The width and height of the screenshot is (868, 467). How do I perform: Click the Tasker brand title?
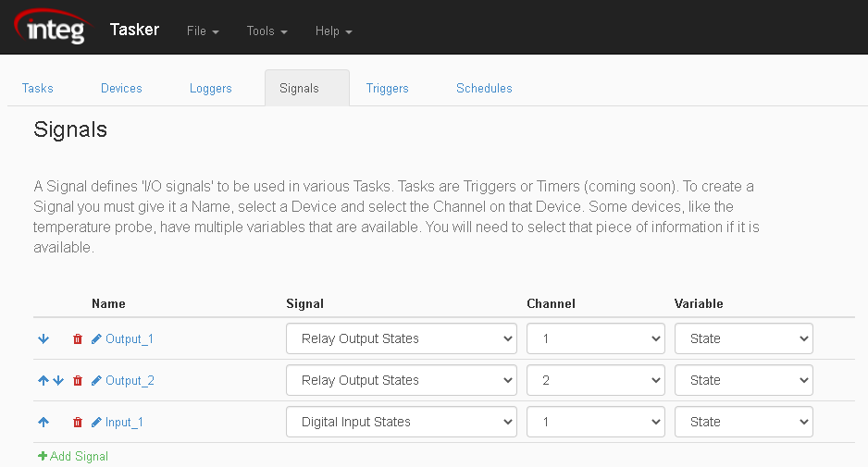tap(134, 30)
